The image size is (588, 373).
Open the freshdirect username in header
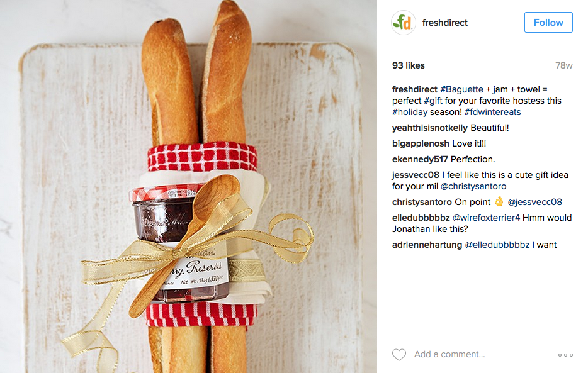pyautogui.click(x=444, y=23)
